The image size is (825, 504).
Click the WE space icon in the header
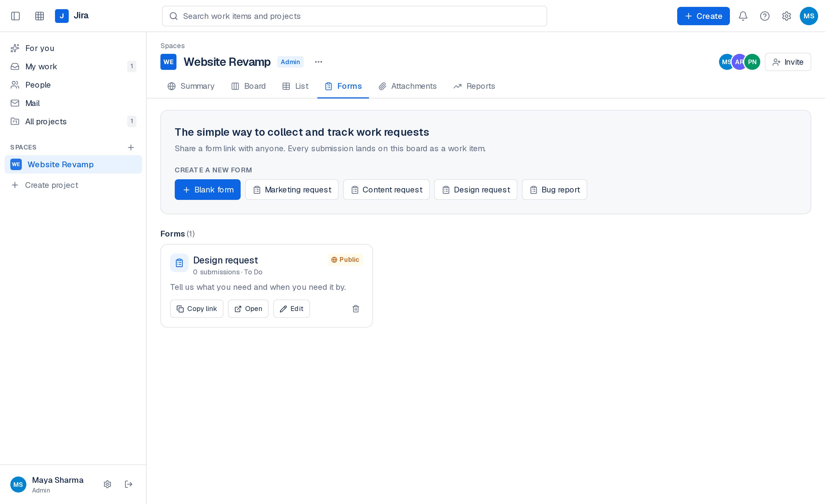168,62
